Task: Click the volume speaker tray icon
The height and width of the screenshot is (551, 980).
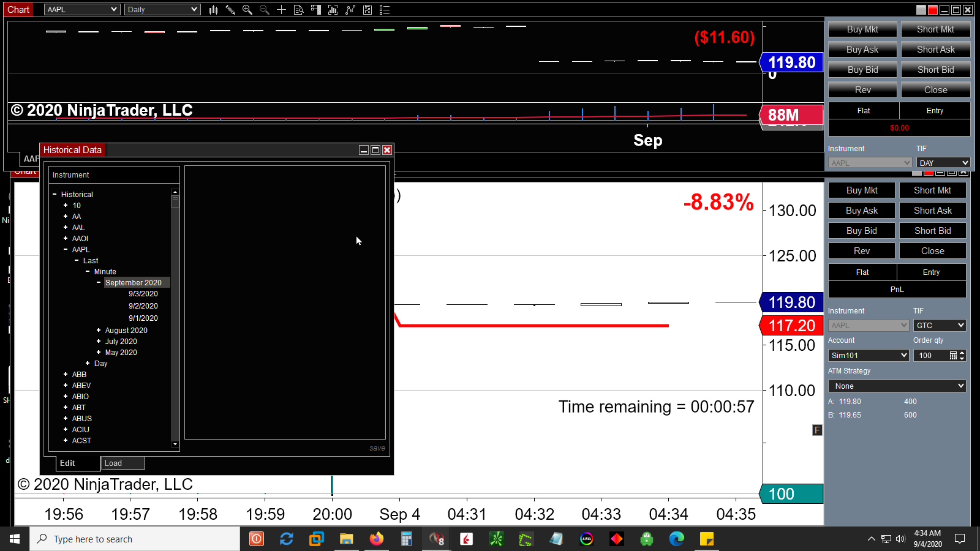Action: 900,539
